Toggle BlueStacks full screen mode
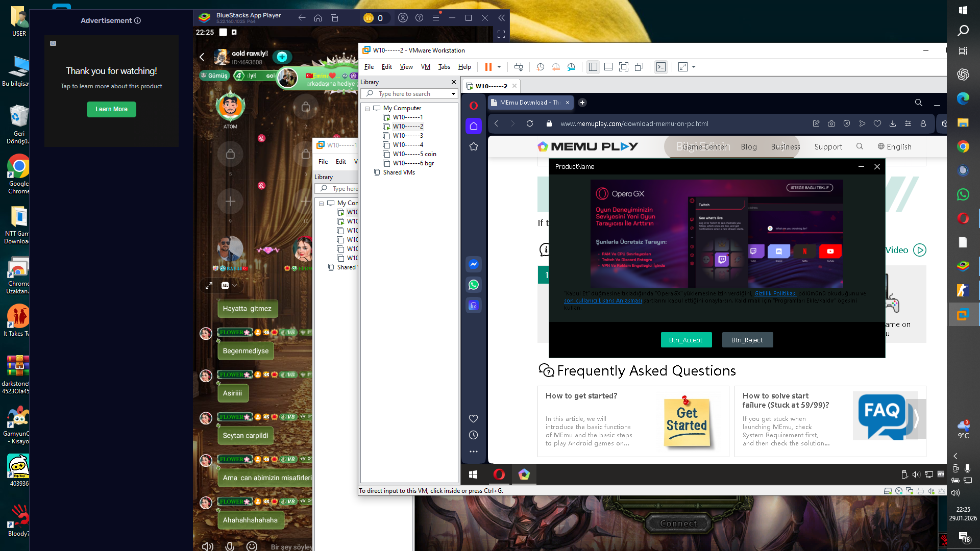This screenshot has width=980, height=551. point(501,34)
